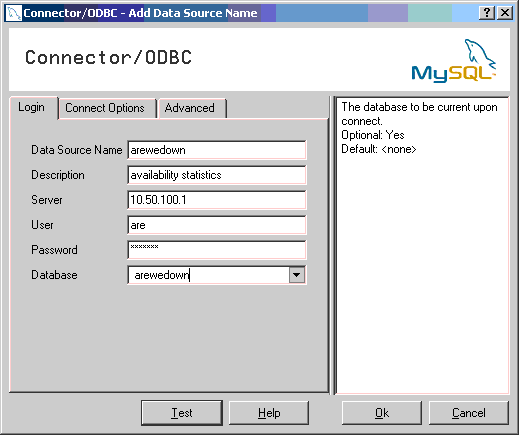Focus the Data Source Name field

click(217, 150)
